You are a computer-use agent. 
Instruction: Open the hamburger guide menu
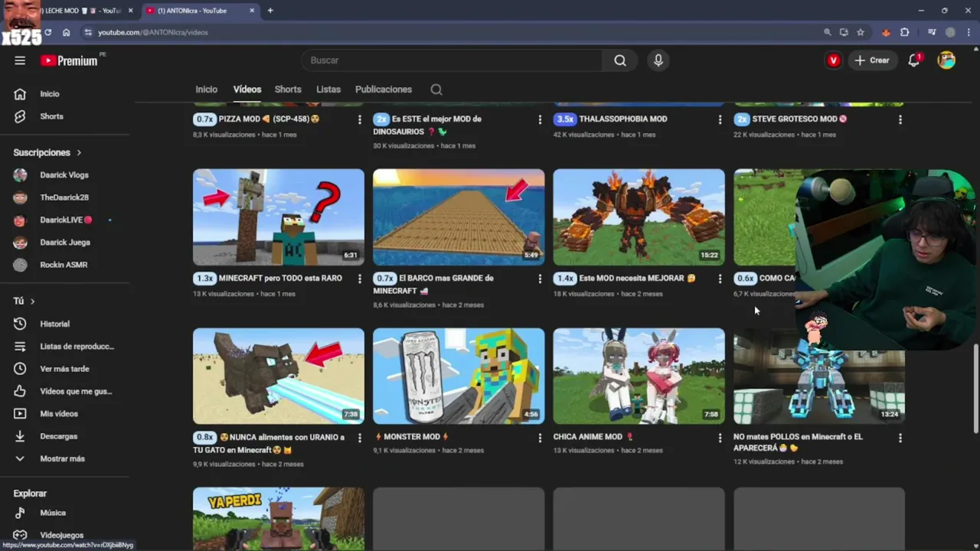click(x=20, y=60)
